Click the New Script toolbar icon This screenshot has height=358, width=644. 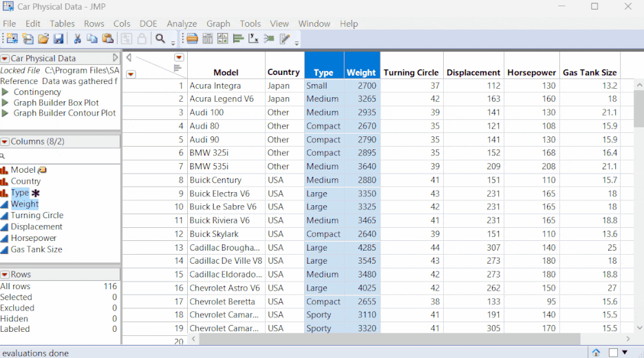[28, 39]
